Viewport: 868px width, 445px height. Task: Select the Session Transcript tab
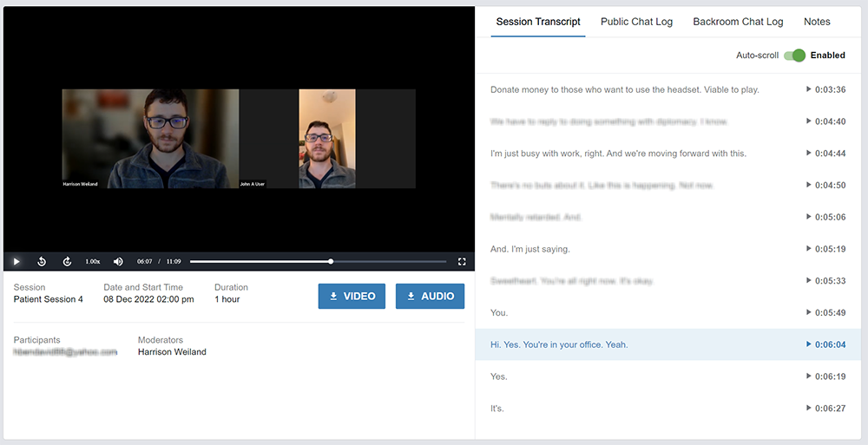click(x=538, y=22)
